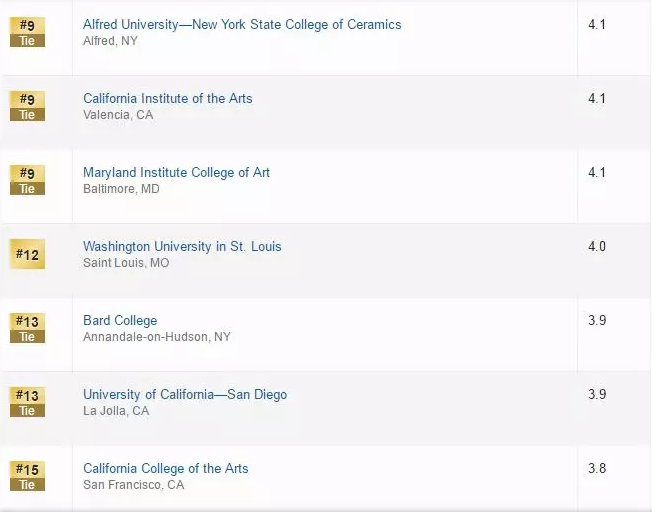Open the California Institute of the Arts link
654x514 pixels.
167,98
